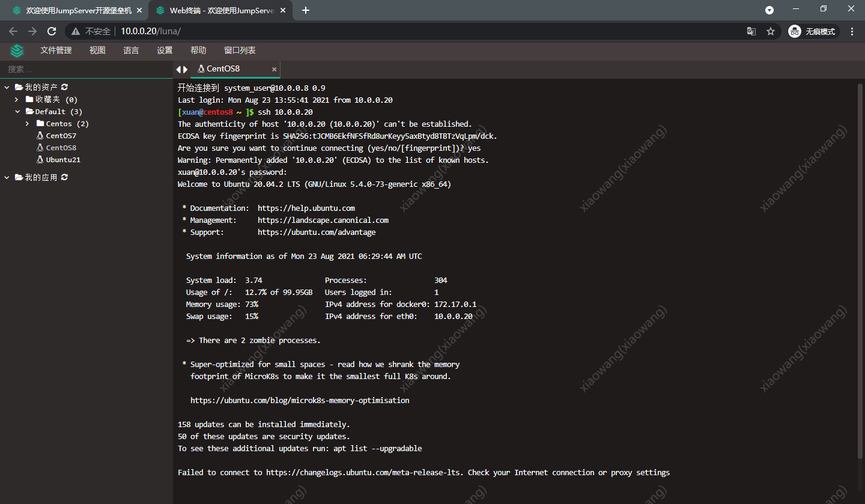Select the 收藏夹 folder icon

click(29, 99)
